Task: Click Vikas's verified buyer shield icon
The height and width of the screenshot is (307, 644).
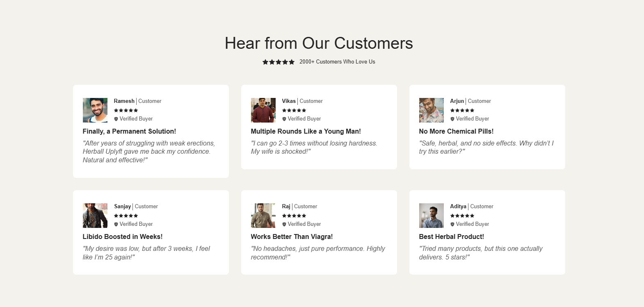Action: [x=284, y=119]
